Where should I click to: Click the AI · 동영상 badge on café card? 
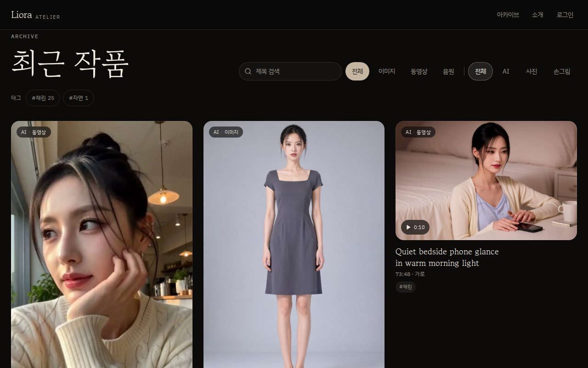pos(34,132)
